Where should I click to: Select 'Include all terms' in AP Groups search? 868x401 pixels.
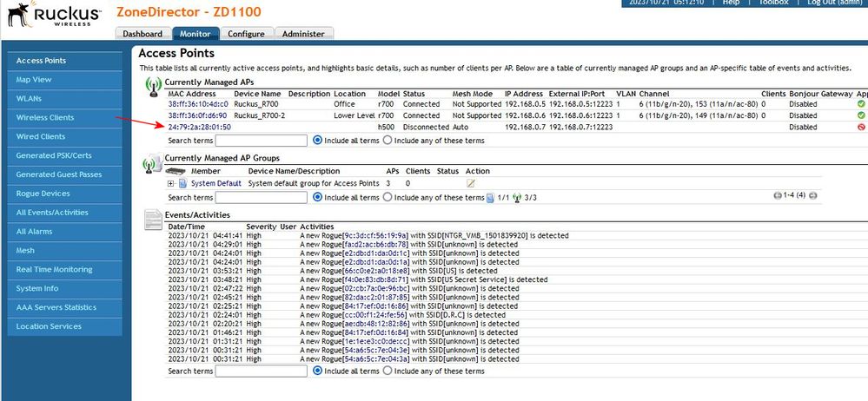pyautogui.click(x=317, y=197)
